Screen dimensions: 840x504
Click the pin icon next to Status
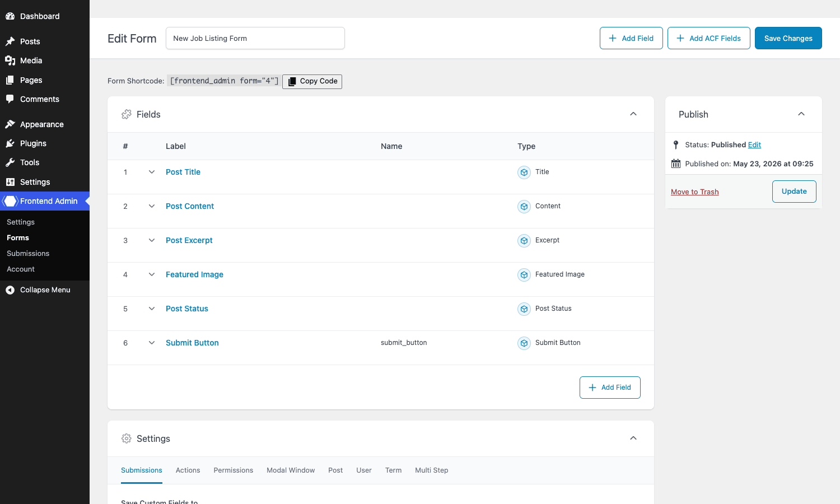pyautogui.click(x=676, y=144)
